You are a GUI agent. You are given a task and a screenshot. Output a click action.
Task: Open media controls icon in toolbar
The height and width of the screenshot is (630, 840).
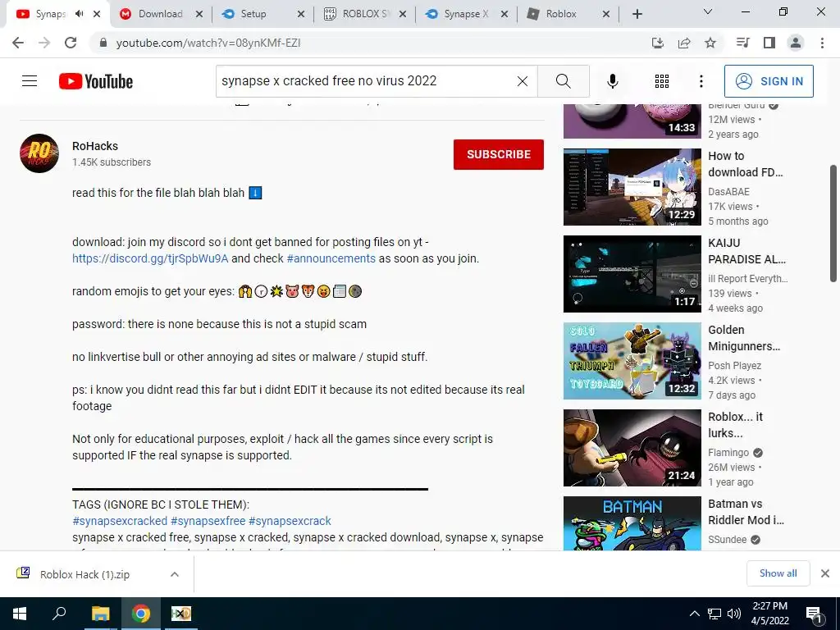(742, 43)
